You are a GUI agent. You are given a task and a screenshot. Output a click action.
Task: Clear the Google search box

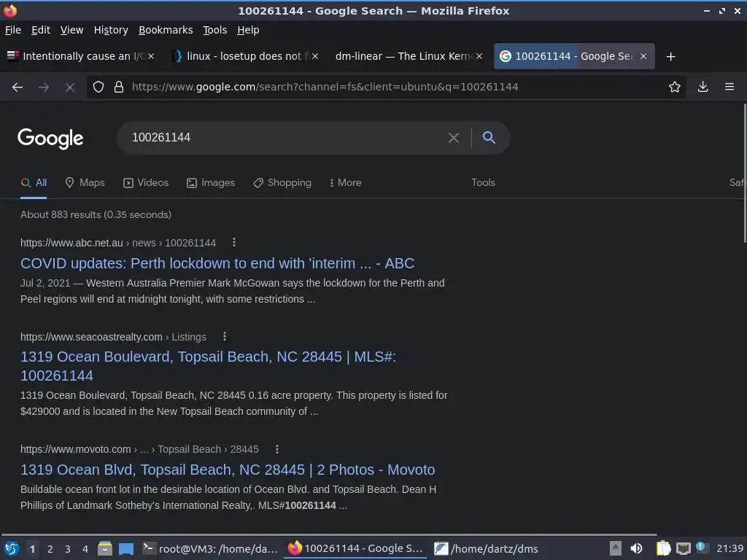coord(454,138)
